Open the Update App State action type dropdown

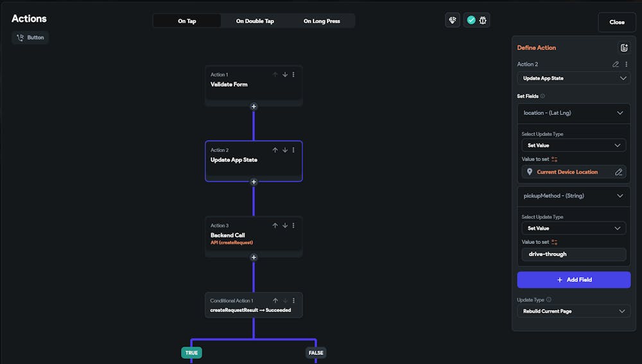[573, 78]
